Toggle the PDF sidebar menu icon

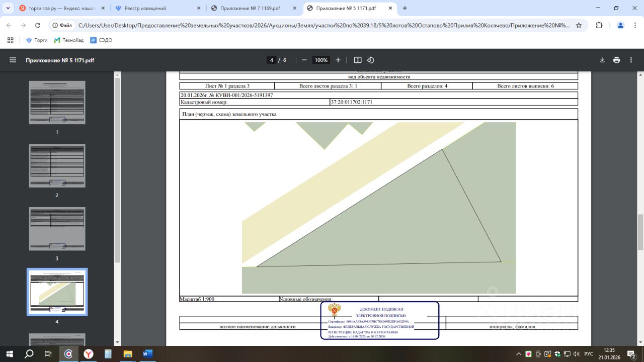pos(13,60)
